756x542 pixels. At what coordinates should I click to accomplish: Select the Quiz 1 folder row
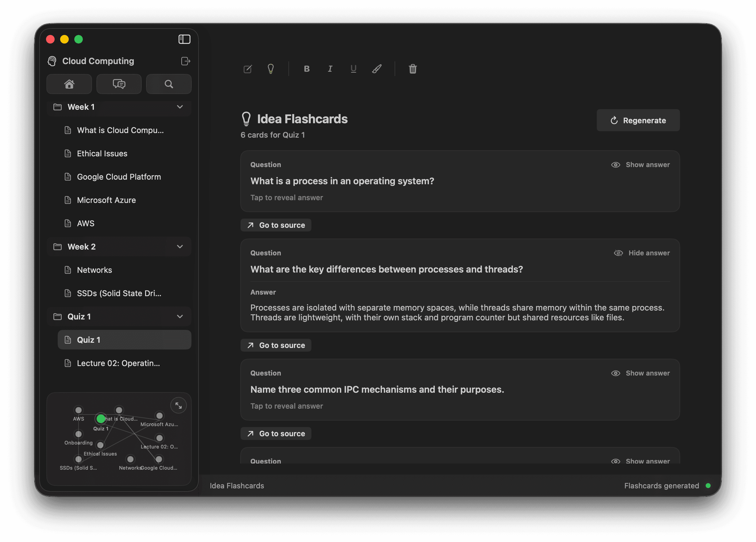click(119, 317)
